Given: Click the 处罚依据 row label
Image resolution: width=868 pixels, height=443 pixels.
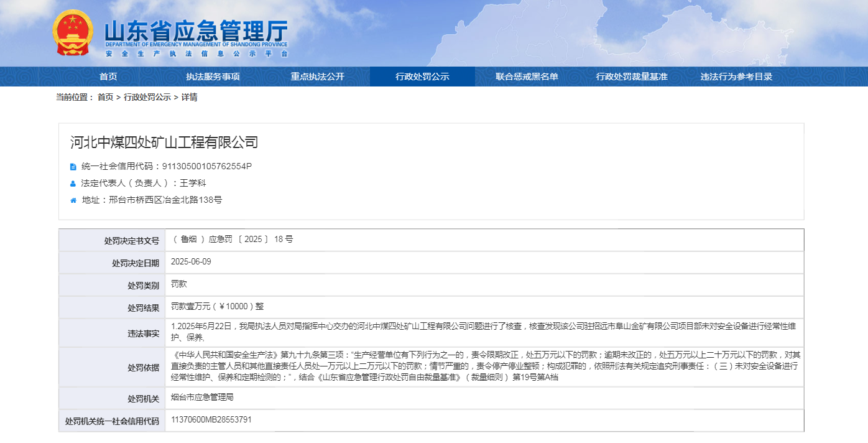Looking at the screenshot, I should (x=143, y=368).
